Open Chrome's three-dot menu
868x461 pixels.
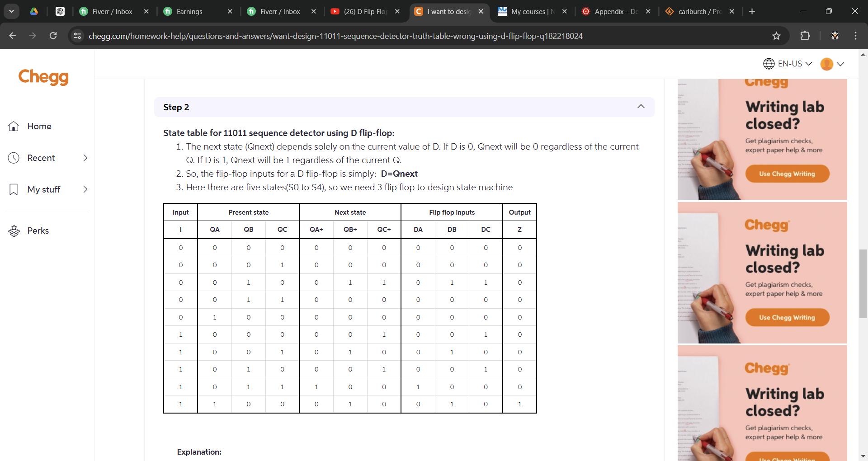(856, 36)
